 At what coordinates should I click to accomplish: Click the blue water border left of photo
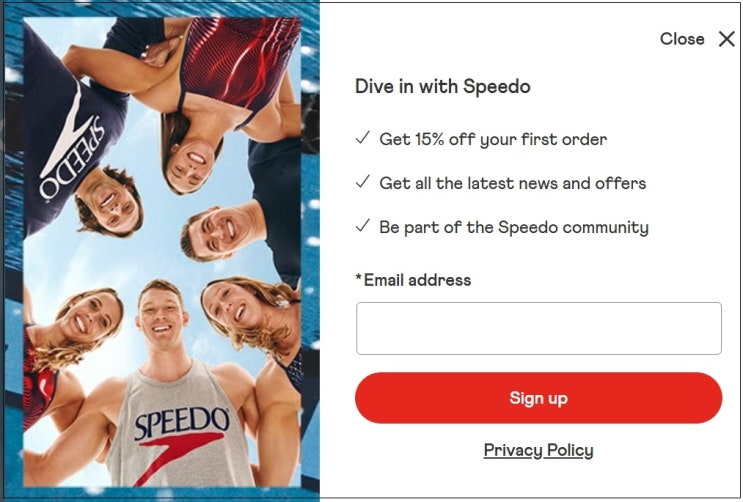tap(13, 251)
